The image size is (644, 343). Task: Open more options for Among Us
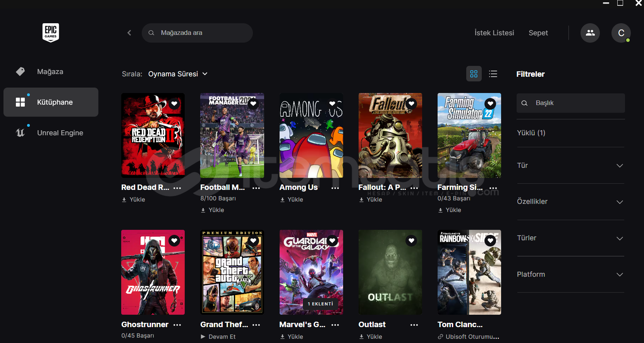(335, 188)
